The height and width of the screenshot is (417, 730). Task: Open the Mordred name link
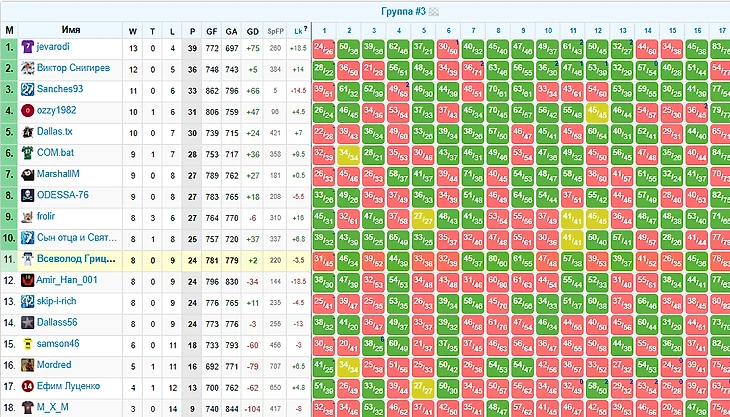pos(54,365)
